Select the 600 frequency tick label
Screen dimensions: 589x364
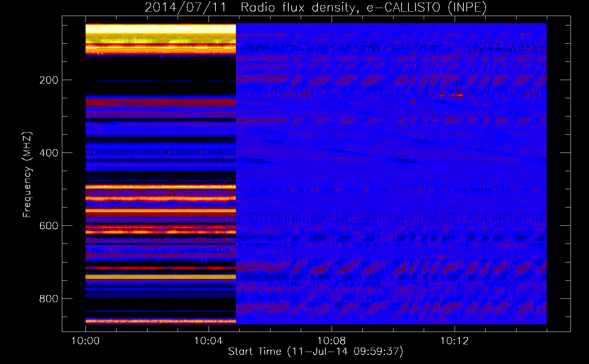click(x=49, y=226)
